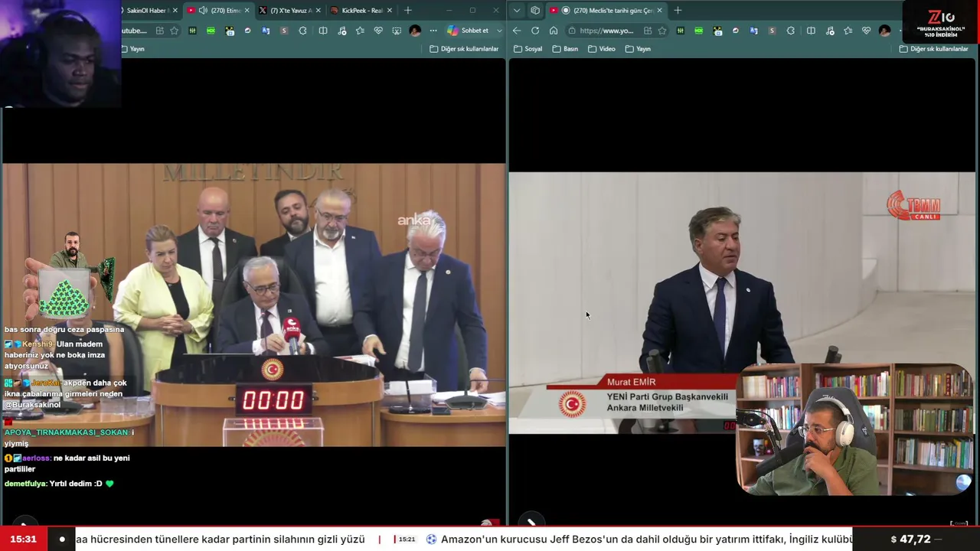Open equalizer extension in right window
The image size is (980, 551).
pos(681,31)
